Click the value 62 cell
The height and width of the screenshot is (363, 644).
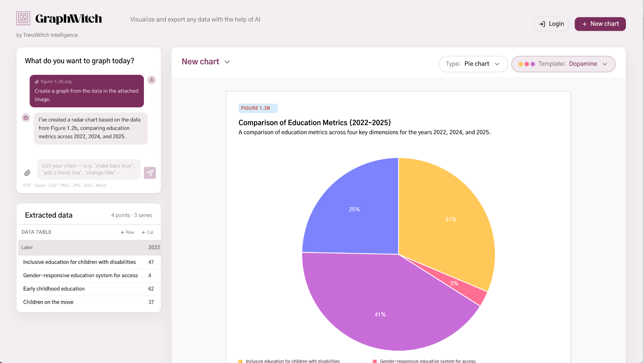click(x=151, y=289)
